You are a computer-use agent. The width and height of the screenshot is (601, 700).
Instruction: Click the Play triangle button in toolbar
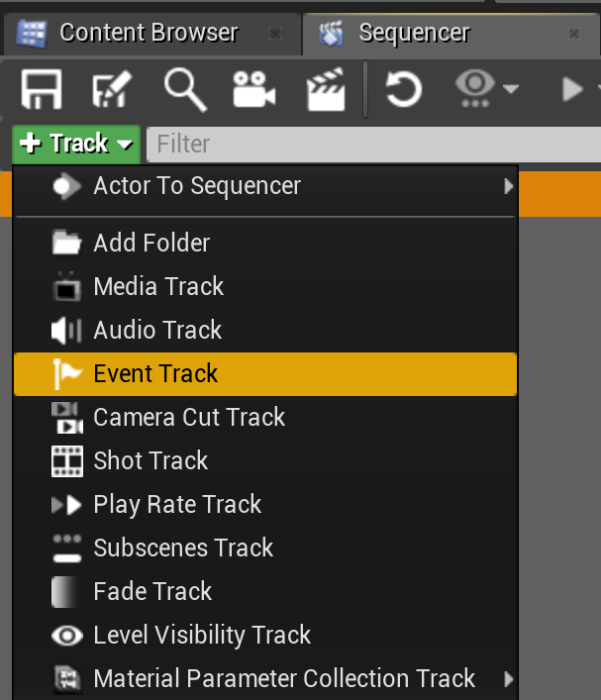pos(572,89)
